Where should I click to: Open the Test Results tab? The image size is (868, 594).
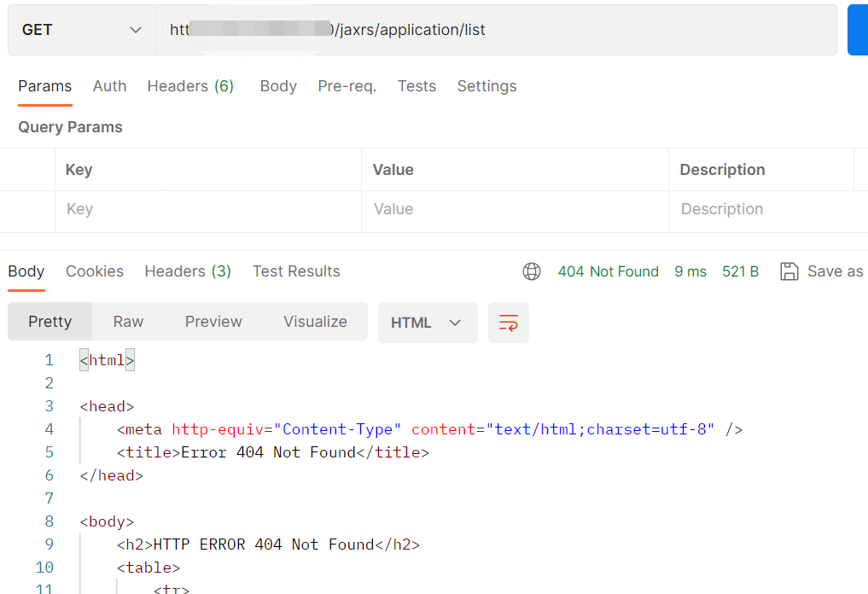296,271
